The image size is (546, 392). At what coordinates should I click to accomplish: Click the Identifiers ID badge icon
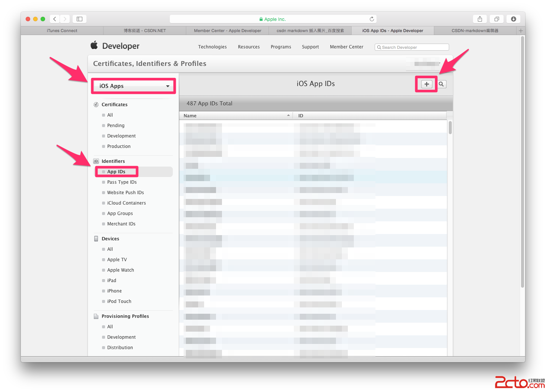[x=96, y=161]
